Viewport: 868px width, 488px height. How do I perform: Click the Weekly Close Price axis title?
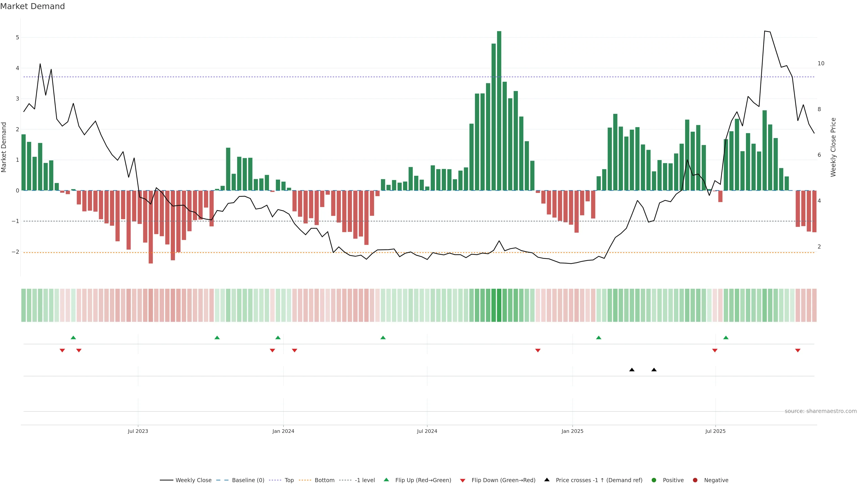[833, 147]
